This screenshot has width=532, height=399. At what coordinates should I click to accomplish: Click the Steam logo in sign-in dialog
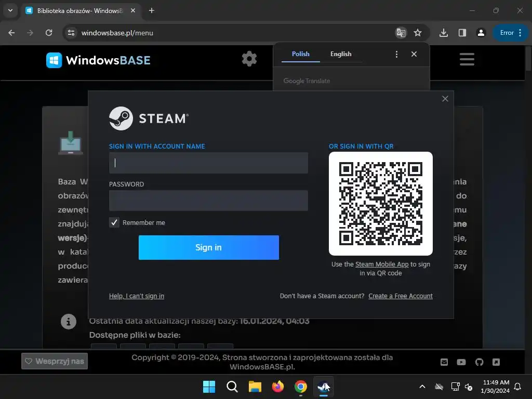tap(149, 118)
